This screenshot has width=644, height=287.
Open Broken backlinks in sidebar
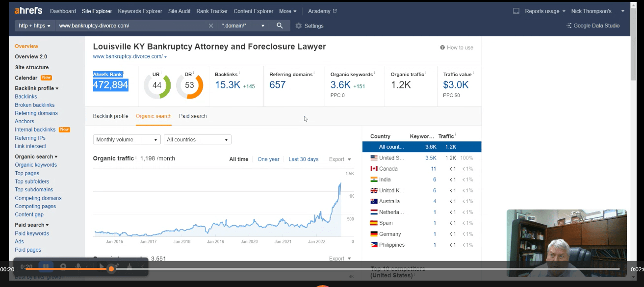point(35,105)
